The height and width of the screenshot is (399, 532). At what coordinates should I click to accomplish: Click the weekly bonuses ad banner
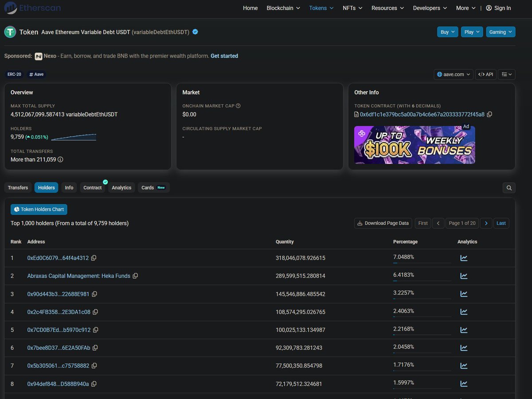click(415, 145)
